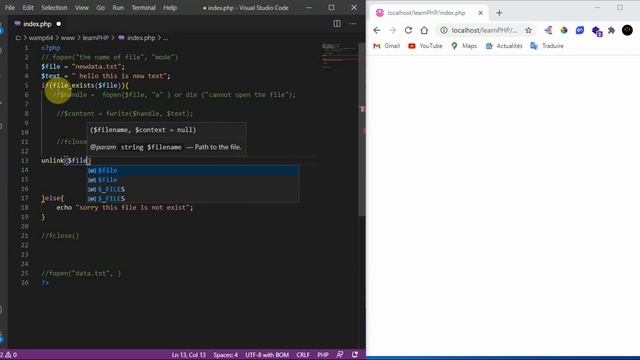Go to the browser home page
This screenshot has height=360, width=640.
[x=424, y=30]
